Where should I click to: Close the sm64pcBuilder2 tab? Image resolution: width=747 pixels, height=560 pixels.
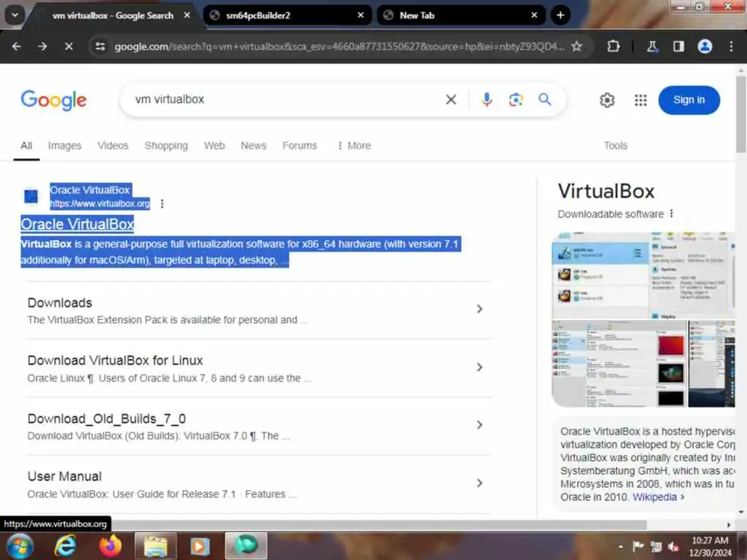[360, 15]
